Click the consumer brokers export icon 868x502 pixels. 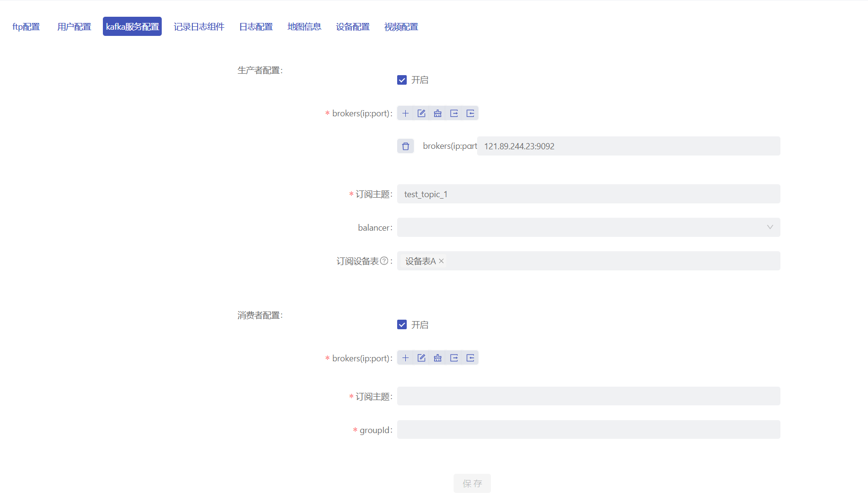[x=454, y=358]
